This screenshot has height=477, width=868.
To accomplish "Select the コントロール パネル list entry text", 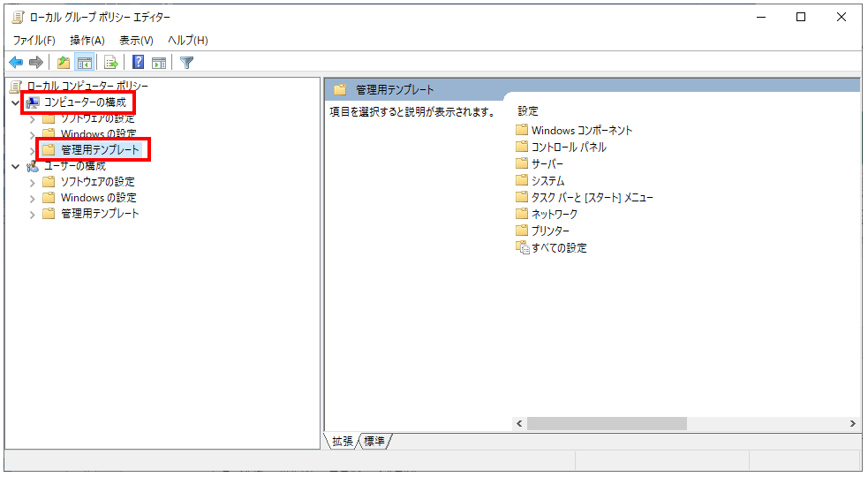I will point(569,148).
